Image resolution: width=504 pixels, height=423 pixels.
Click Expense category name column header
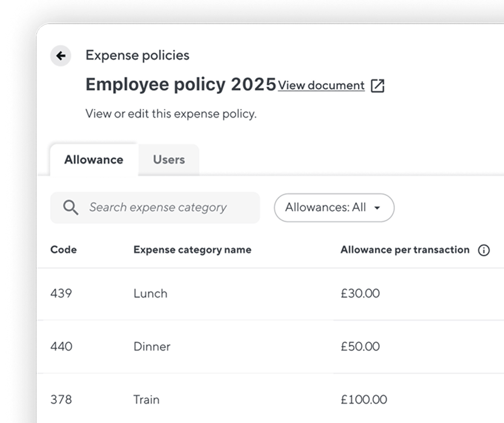click(192, 250)
